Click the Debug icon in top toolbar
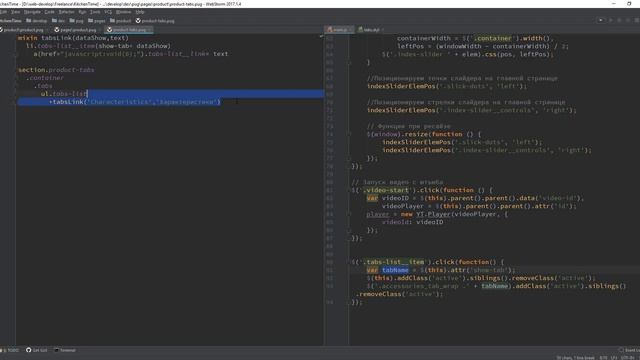640x360 pixels. point(619,20)
